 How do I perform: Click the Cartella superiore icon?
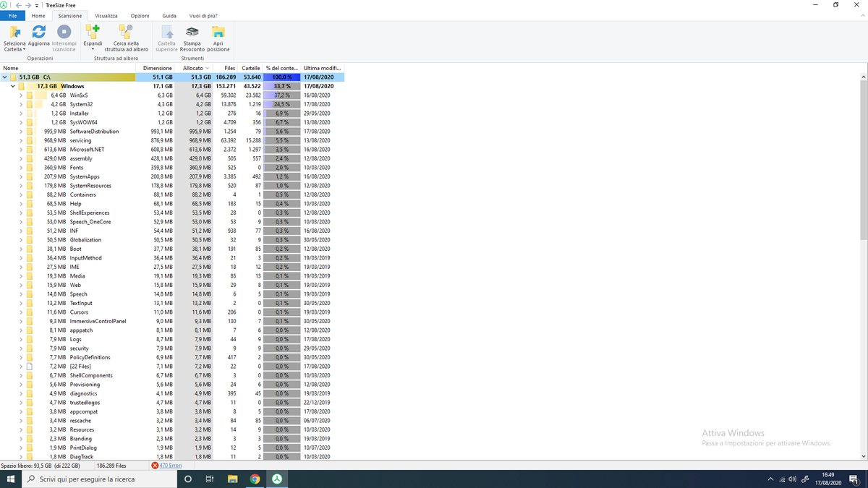point(167,32)
